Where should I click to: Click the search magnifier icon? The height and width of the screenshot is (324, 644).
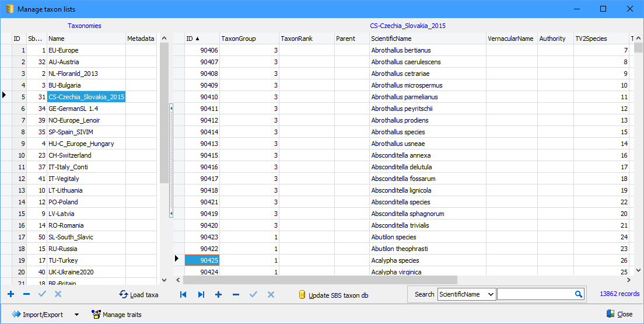[579, 295]
